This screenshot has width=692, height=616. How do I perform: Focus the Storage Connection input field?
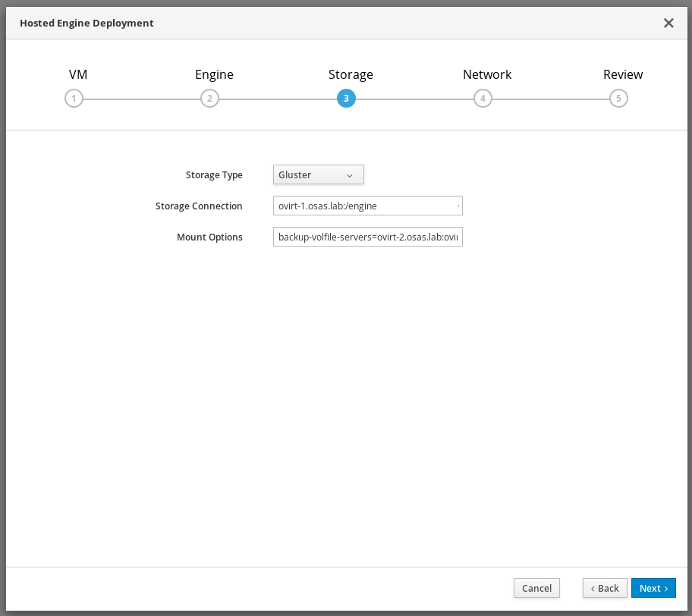coord(367,206)
